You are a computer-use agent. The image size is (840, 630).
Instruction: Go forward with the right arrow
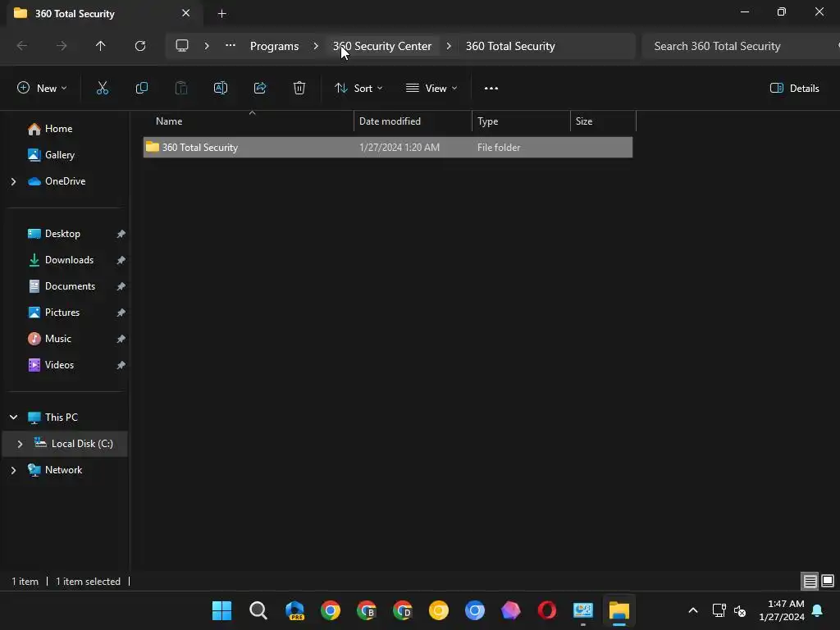tap(62, 46)
